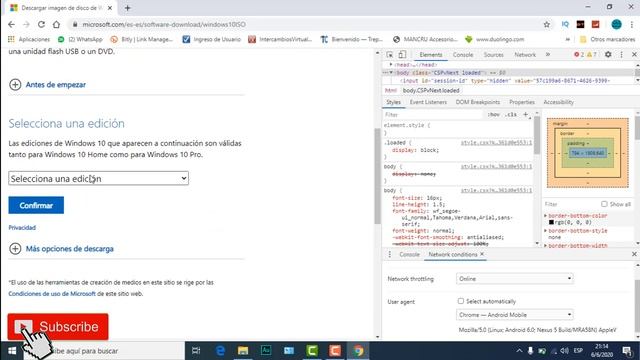Viewport: 640px width, 360px height.
Task: Show more DevTools panels chevron
Action: [x=548, y=55]
